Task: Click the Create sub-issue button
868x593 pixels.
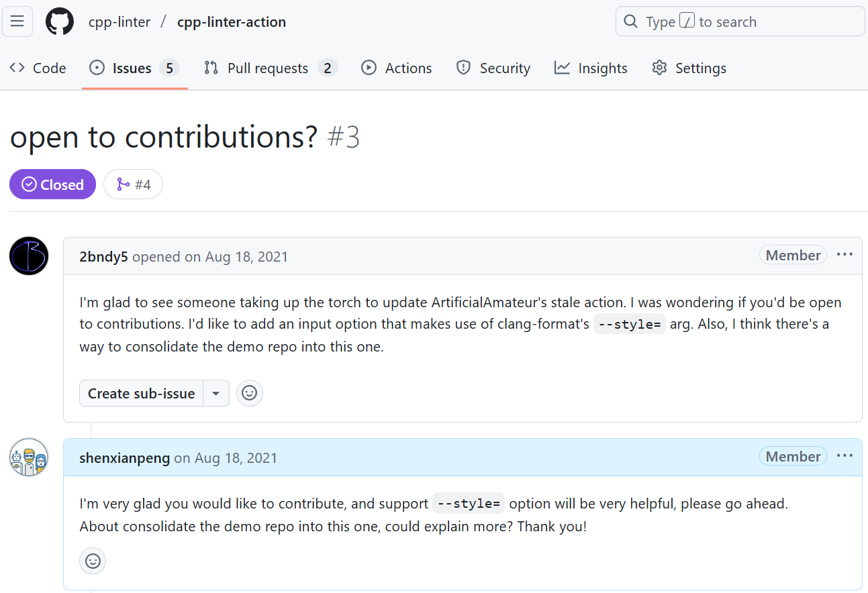Action: 142,393
